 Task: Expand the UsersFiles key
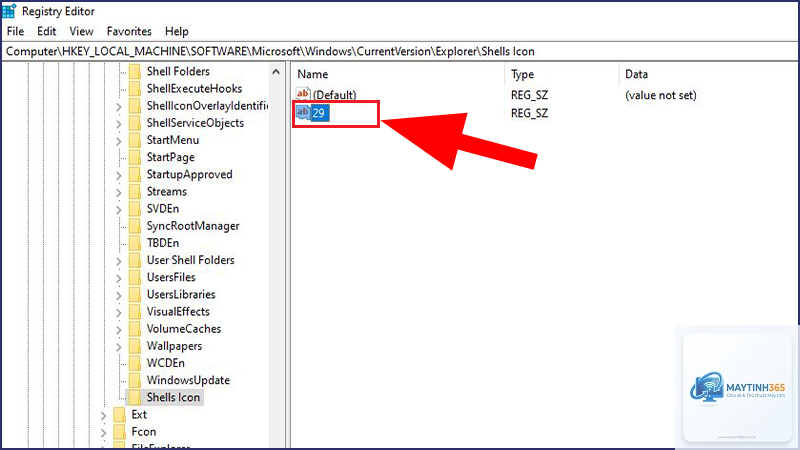point(118,278)
